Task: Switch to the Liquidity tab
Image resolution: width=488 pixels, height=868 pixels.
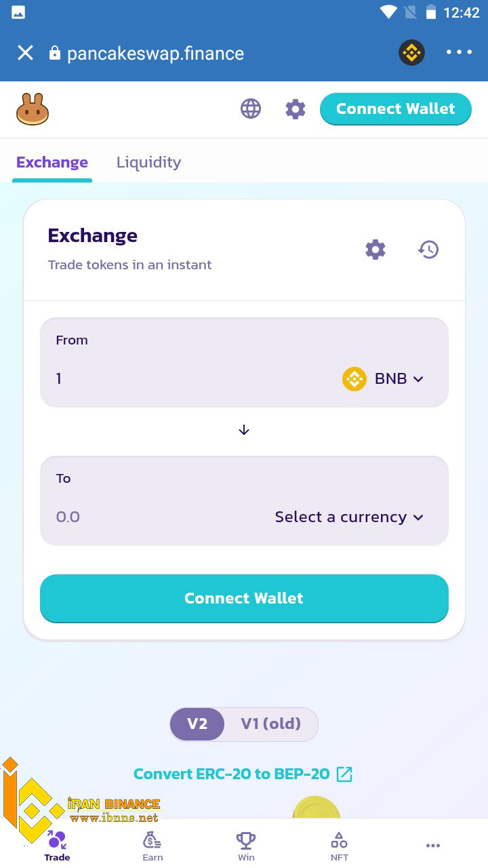Action: tap(148, 162)
